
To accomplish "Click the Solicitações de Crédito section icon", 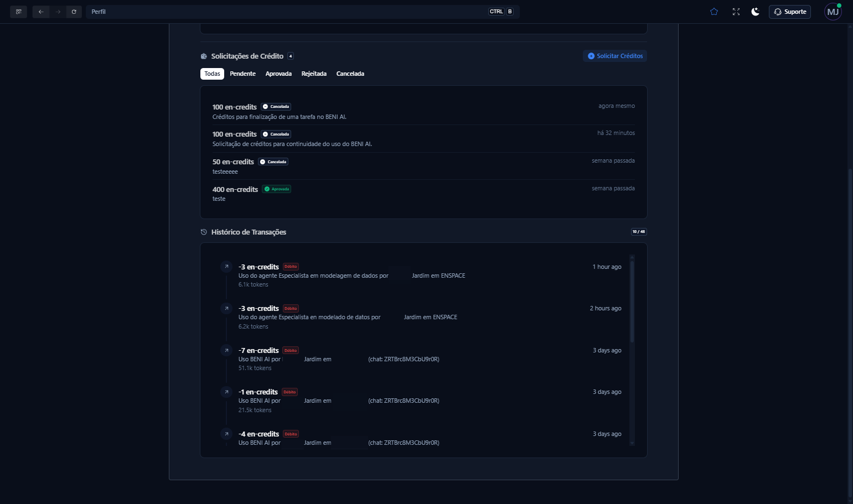I will coord(204,56).
